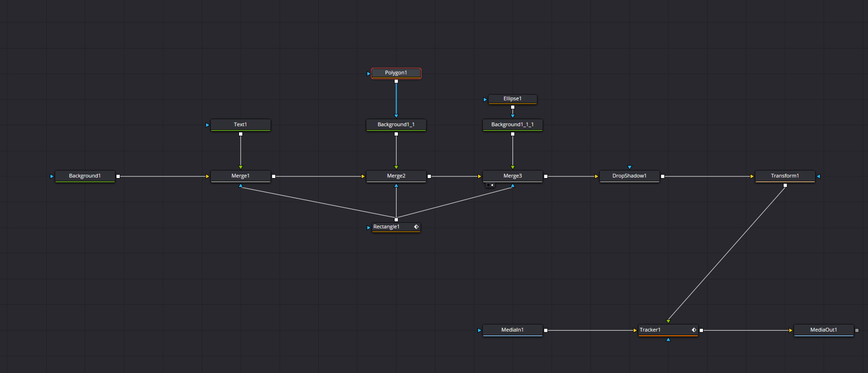Click the output square of MediaOut1 node
The height and width of the screenshot is (373, 868).
pos(857,330)
